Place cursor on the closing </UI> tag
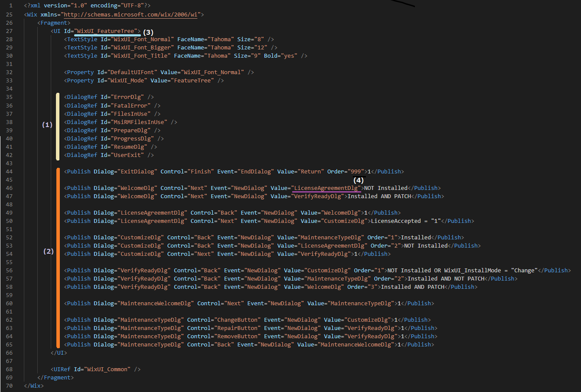 (x=59, y=353)
